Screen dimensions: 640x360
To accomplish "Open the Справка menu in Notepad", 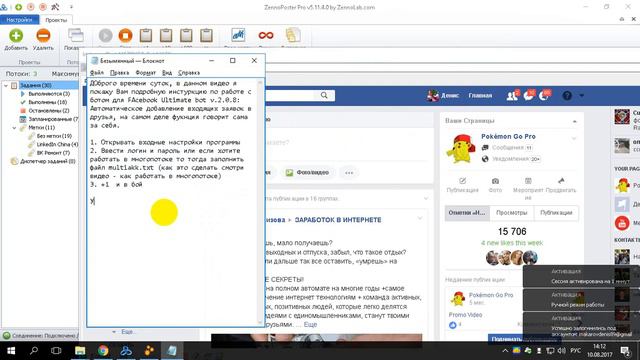I will click(189, 73).
